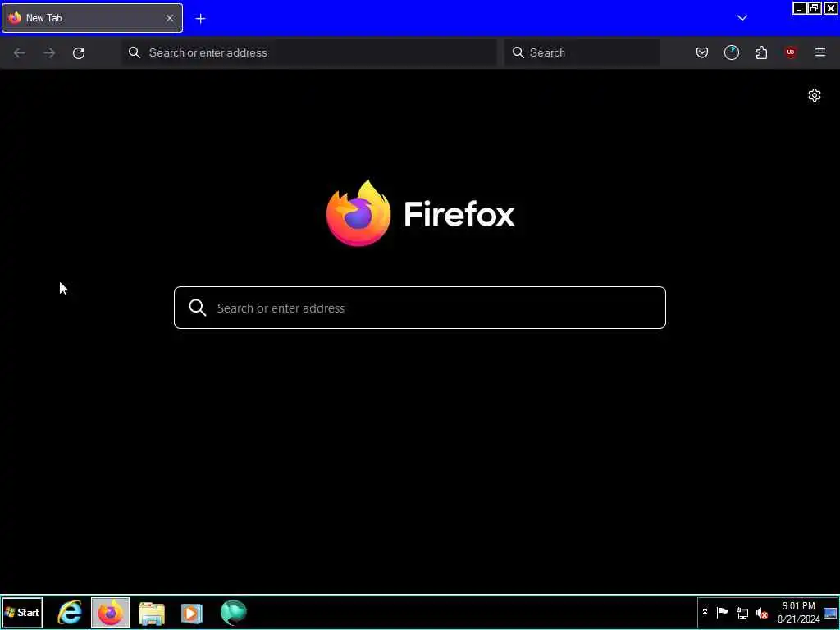Click the magnifier in the address bar
This screenshot has width=840, height=630.
tap(135, 52)
